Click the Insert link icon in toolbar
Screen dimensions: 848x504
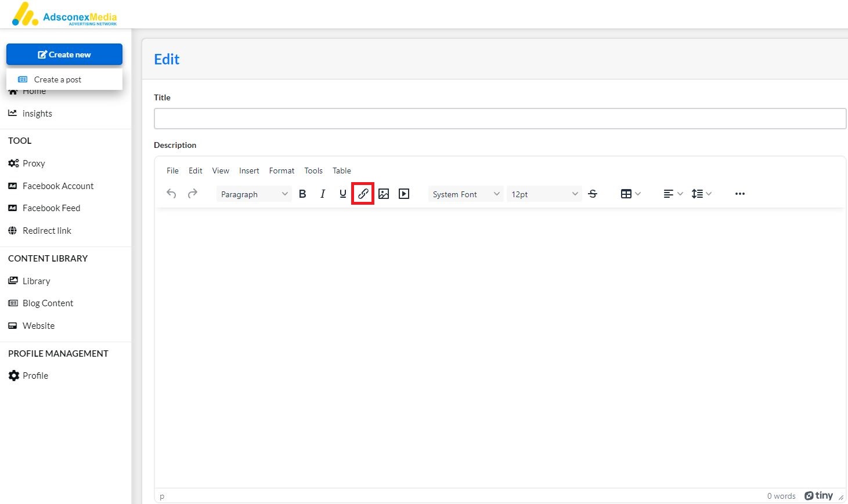[x=363, y=194]
